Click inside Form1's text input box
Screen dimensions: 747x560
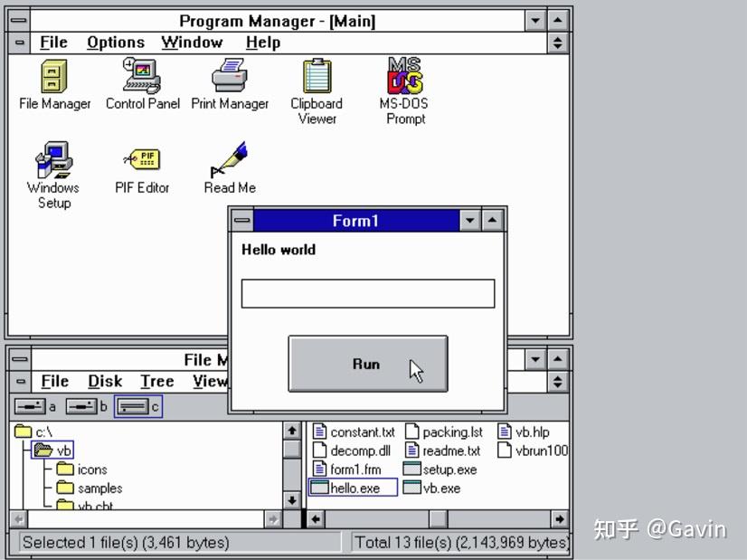pos(367,292)
